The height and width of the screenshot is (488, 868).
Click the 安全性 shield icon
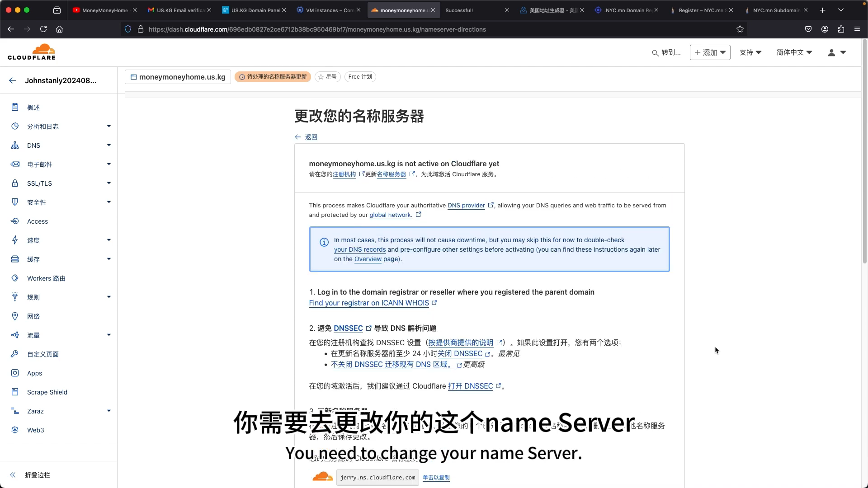click(15, 202)
